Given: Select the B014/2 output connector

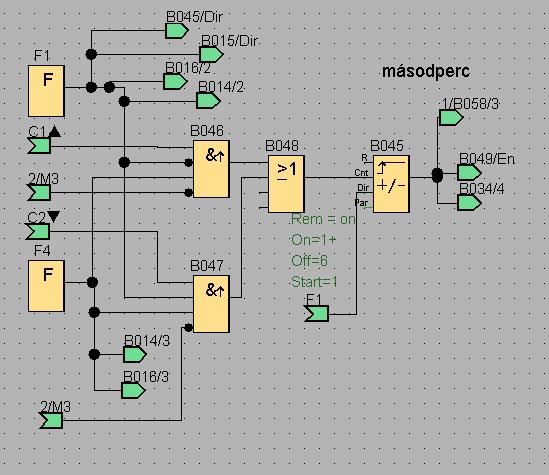Looking at the screenshot, I should [209, 101].
